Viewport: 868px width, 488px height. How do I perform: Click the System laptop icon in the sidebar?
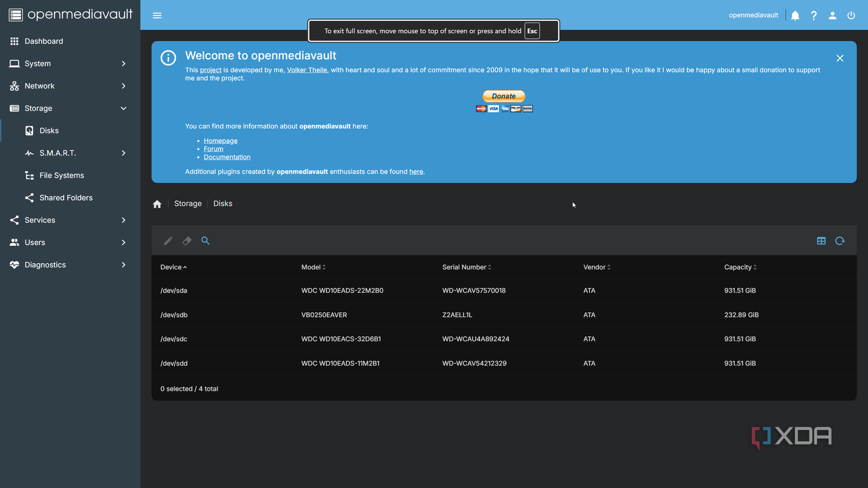click(14, 64)
